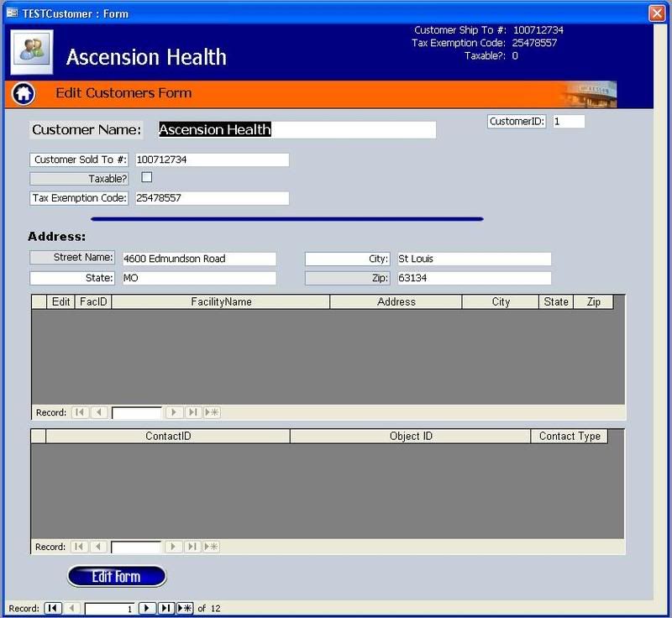Click the customers people icon in header
672x618 pixels.
(x=32, y=51)
